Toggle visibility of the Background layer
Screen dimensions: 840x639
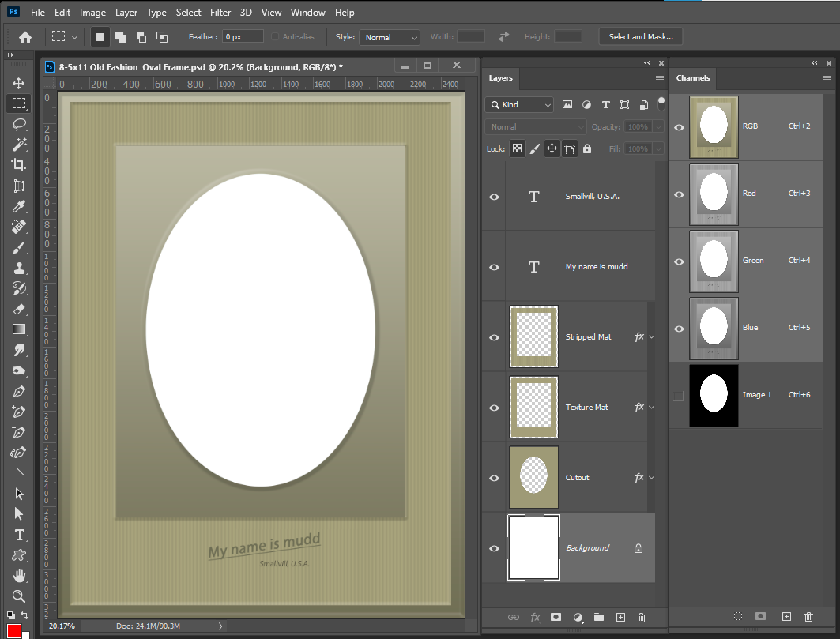click(493, 548)
